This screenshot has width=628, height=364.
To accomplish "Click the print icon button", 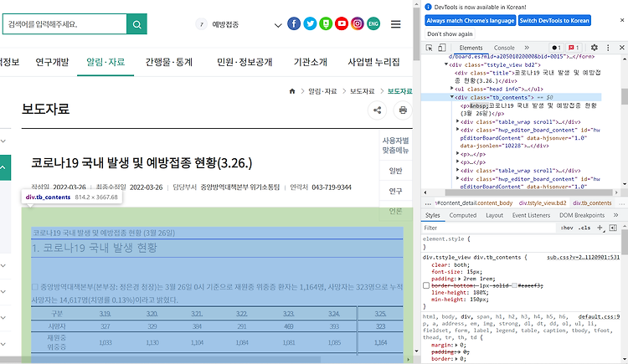I will pyautogui.click(x=403, y=110).
